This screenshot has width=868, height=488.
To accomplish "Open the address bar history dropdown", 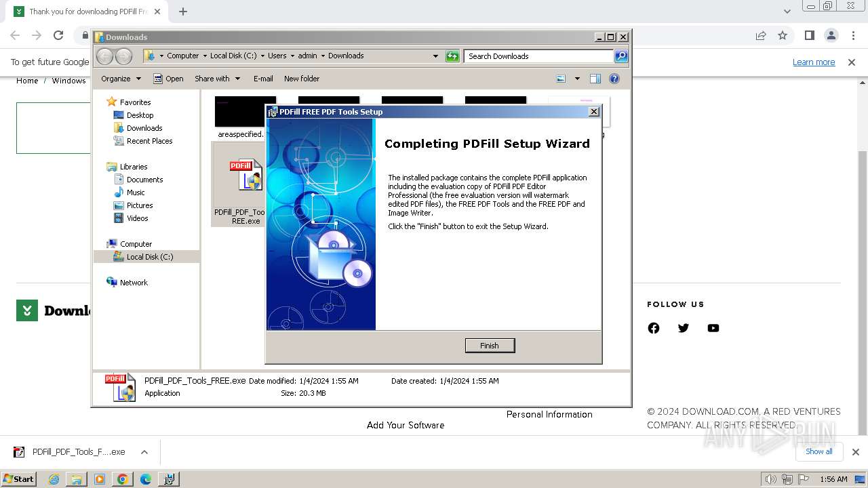I will pos(435,56).
